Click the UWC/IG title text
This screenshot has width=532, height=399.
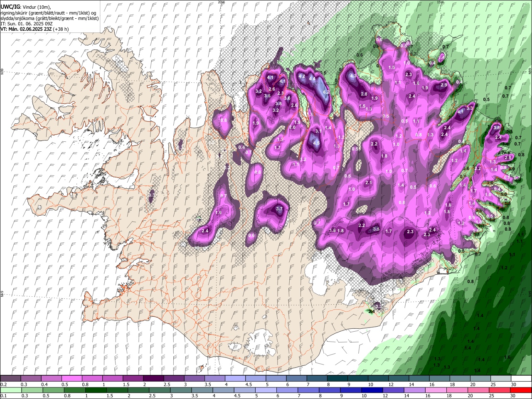(x=10, y=7)
